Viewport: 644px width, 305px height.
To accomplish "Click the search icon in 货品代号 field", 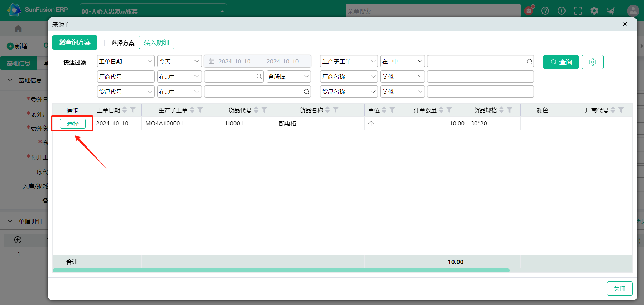I will tap(306, 92).
